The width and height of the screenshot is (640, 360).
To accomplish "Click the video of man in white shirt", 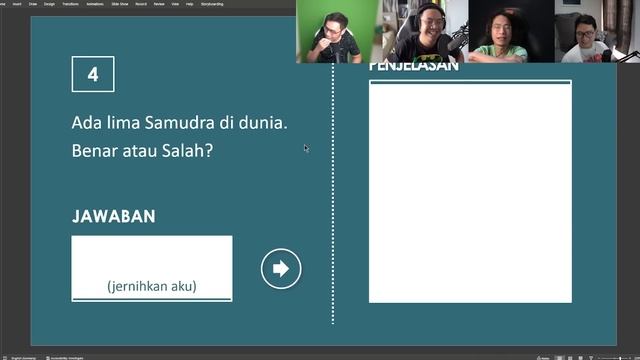I will pos(597,31).
